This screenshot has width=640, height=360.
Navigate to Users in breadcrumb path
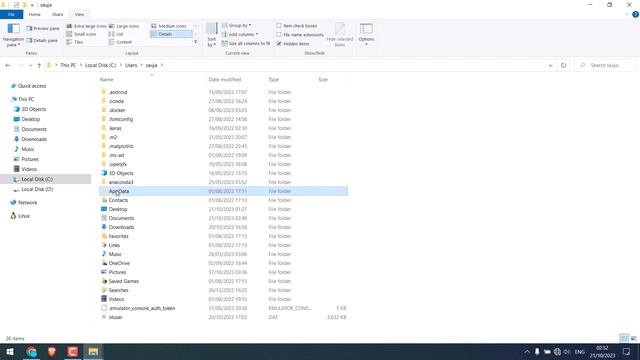(131, 65)
